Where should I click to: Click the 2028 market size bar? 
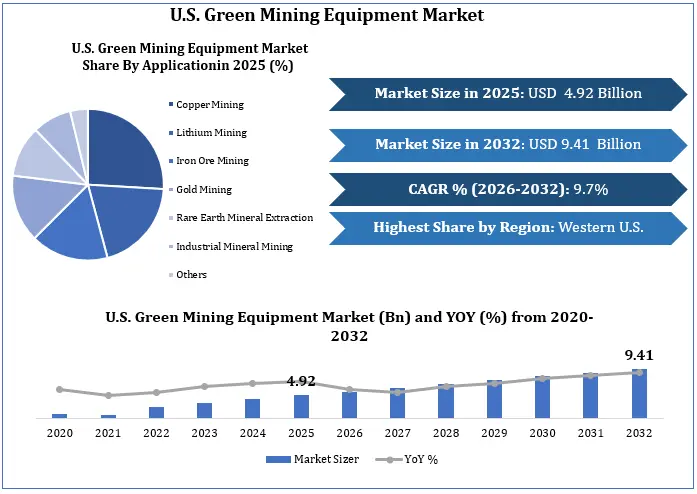(446, 401)
